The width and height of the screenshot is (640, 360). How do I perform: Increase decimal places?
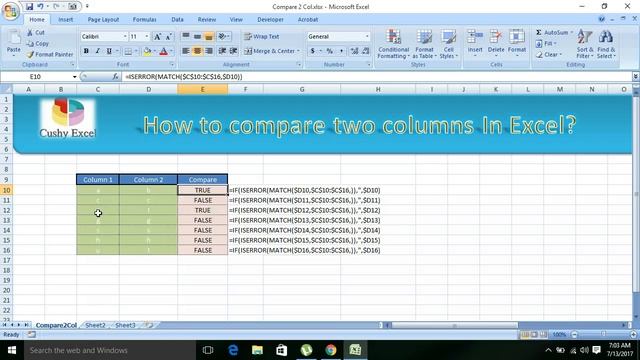point(354,51)
